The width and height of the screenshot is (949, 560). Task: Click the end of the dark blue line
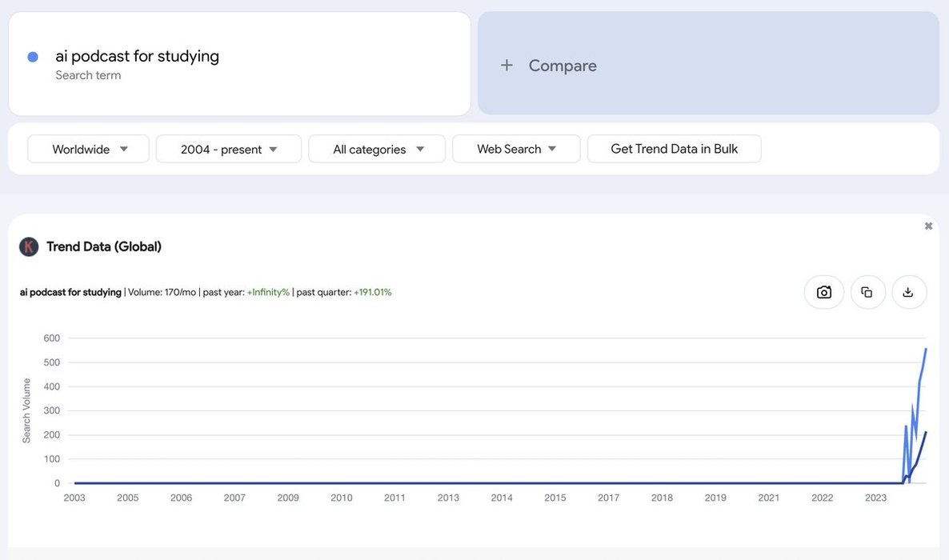pyautogui.click(x=926, y=433)
